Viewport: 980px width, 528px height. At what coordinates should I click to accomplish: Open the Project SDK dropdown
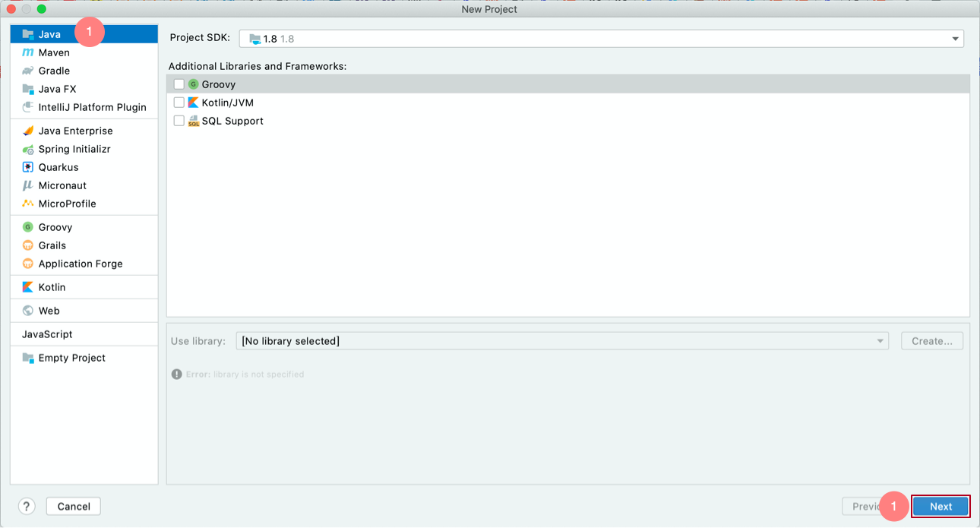[x=602, y=39]
